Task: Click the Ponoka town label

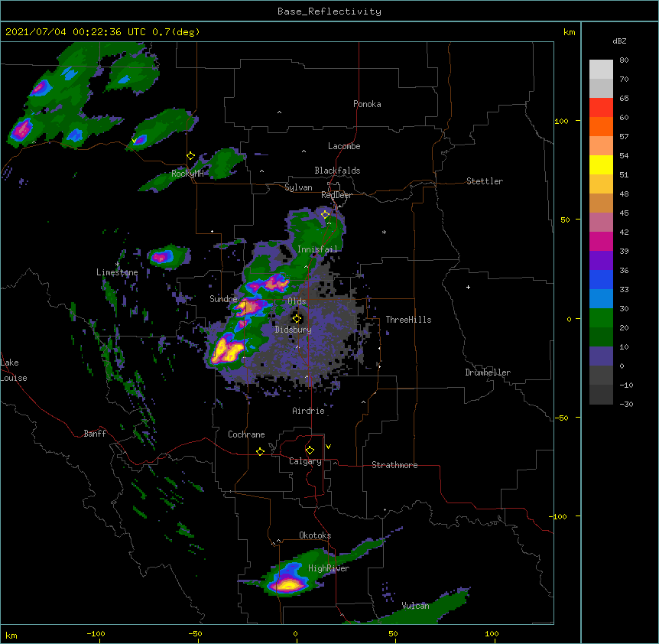Action: (x=367, y=104)
